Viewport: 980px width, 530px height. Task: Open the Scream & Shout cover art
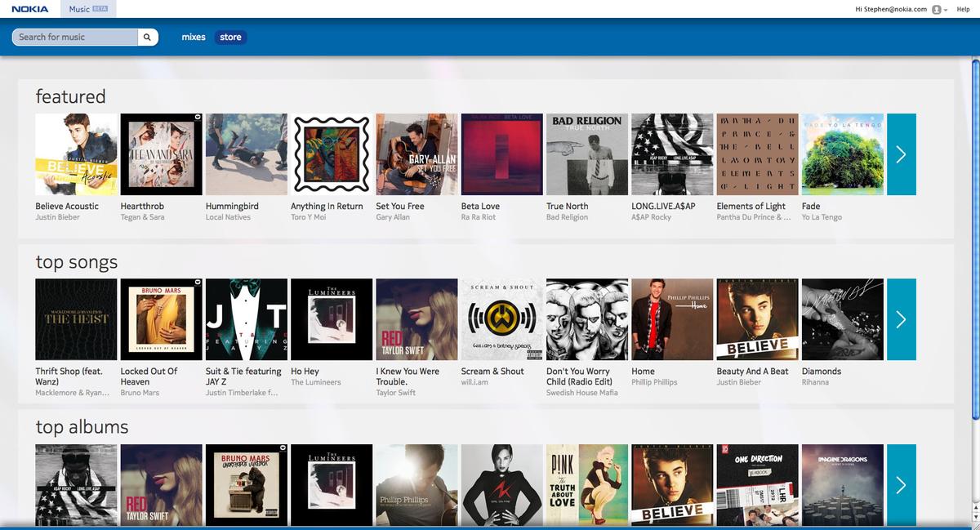[502, 319]
